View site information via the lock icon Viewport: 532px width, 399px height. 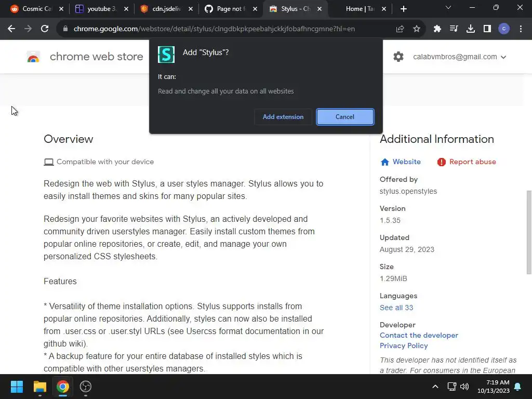tap(65, 29)
